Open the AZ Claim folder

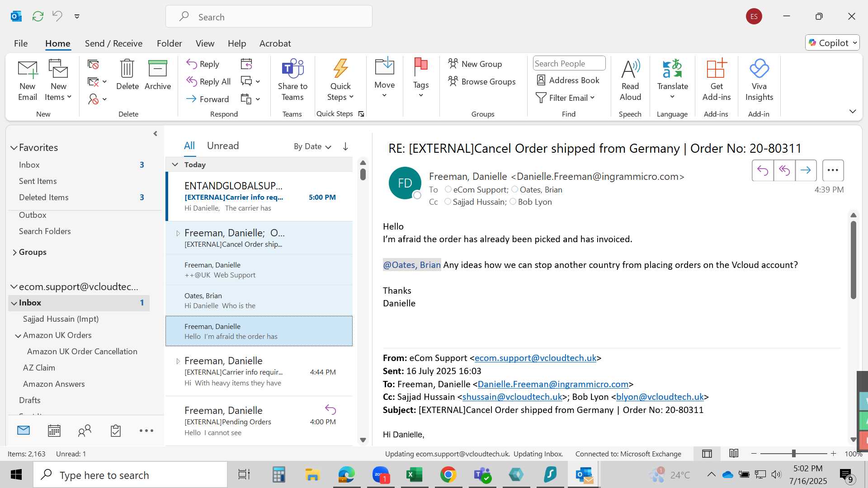click(39, 367)
